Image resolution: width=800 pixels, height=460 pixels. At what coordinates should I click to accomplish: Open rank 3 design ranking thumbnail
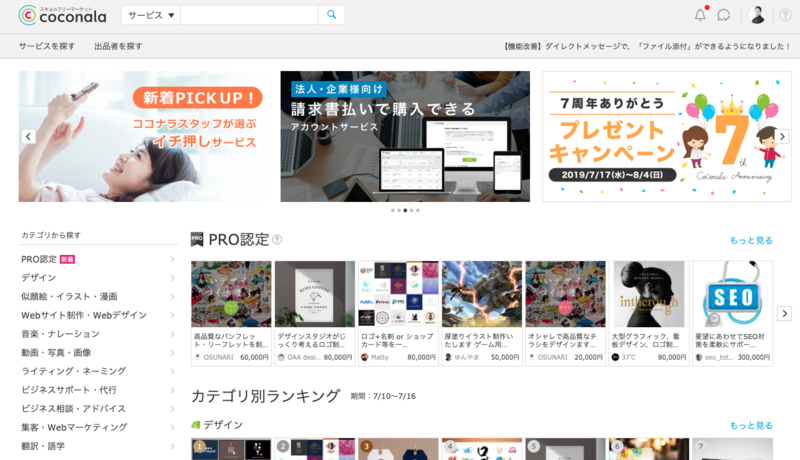point(398,449)
